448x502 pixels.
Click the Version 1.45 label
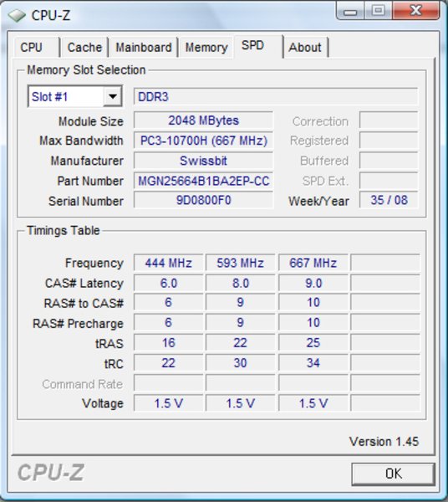tap(384, 442)
